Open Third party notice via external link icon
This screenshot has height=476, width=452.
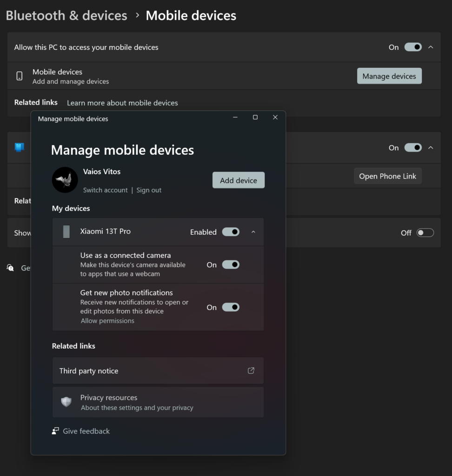(251, 370)
